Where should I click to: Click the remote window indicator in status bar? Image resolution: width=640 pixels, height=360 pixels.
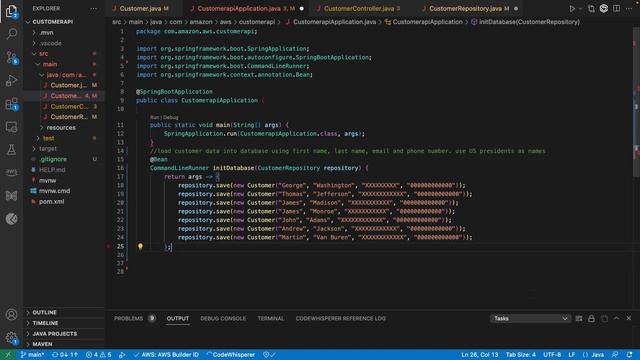click(x=8, y=355)
